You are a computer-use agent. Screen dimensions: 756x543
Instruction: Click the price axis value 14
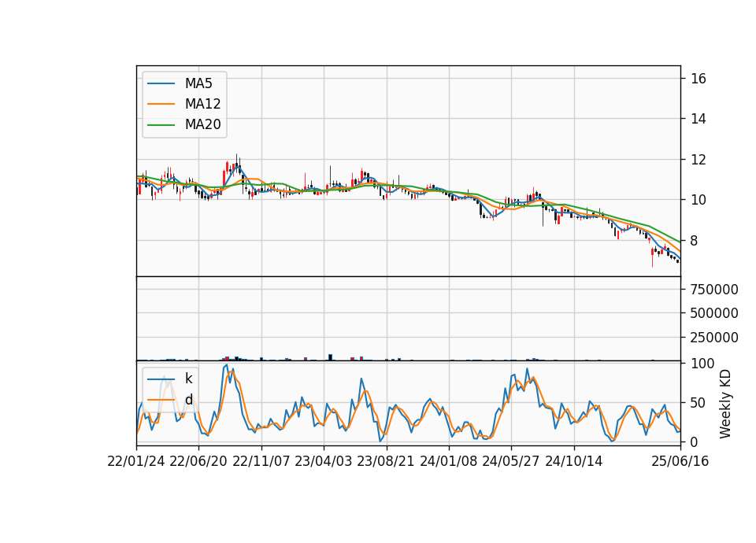699,119
